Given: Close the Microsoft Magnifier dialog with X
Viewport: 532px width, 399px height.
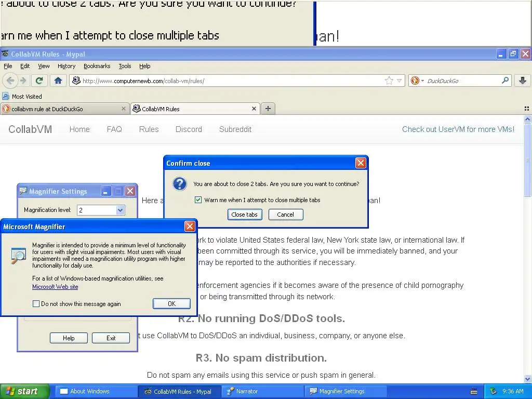Looking at the screenshot, I should click(x=189, y=227).
